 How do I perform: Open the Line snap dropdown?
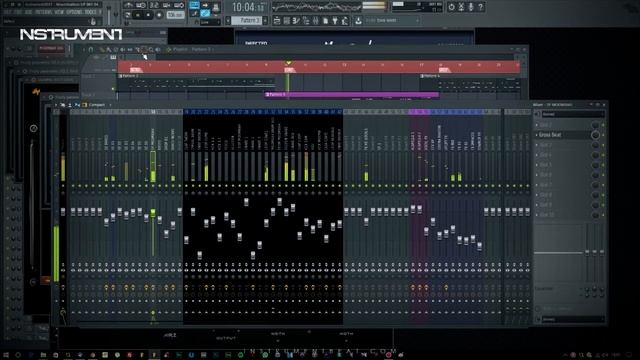[x=210, y=22]
